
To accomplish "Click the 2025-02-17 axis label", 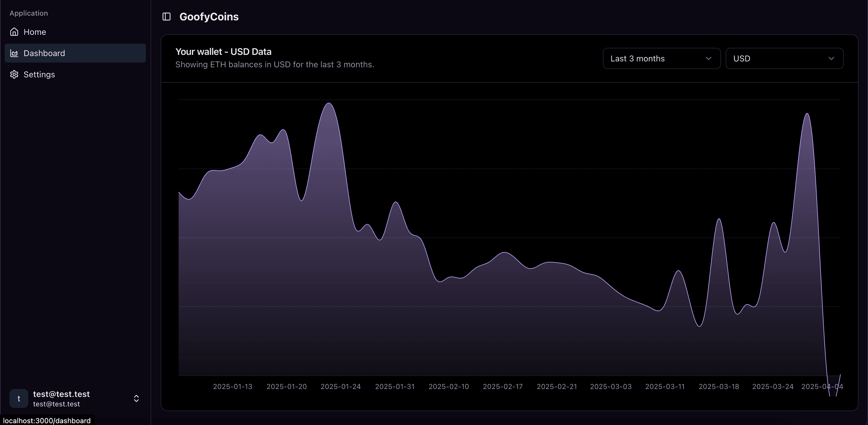I will [502, 387].
